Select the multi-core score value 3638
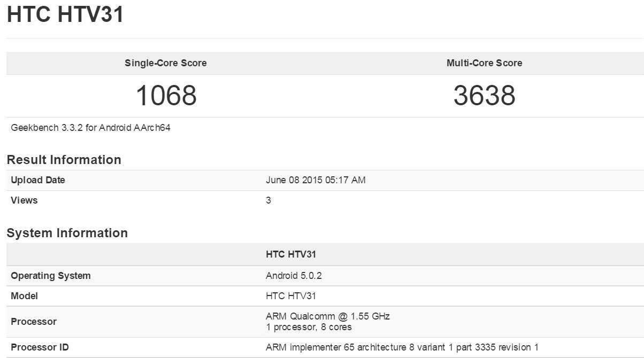 (x=484, y=96)
